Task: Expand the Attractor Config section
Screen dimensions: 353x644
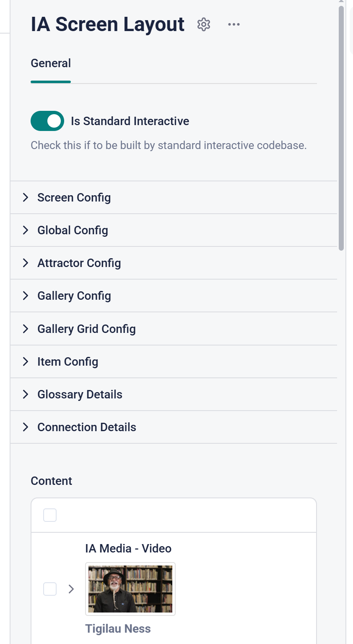Action: click(x=79, y=263)
